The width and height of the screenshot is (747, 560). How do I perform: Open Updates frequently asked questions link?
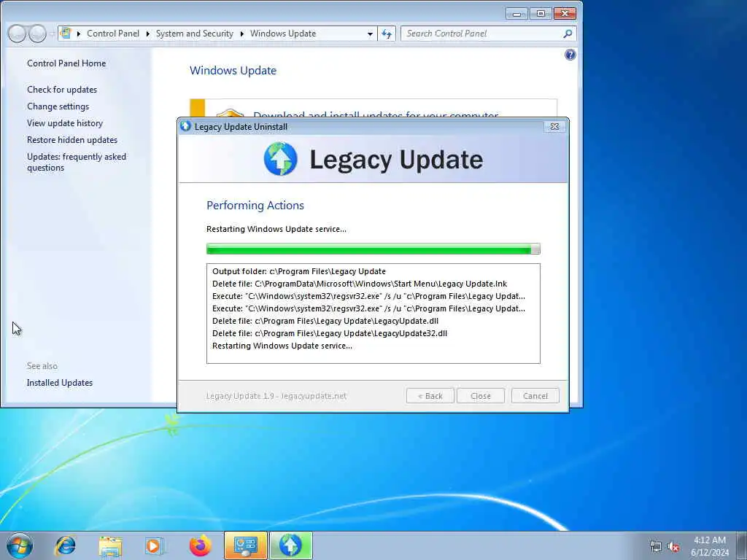(76, 162)
